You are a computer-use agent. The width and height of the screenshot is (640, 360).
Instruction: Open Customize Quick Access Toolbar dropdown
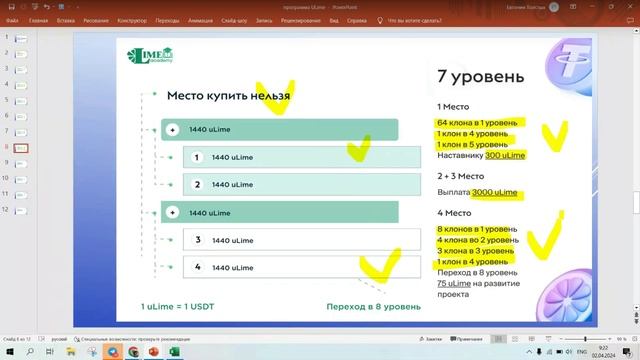point(78,7)
